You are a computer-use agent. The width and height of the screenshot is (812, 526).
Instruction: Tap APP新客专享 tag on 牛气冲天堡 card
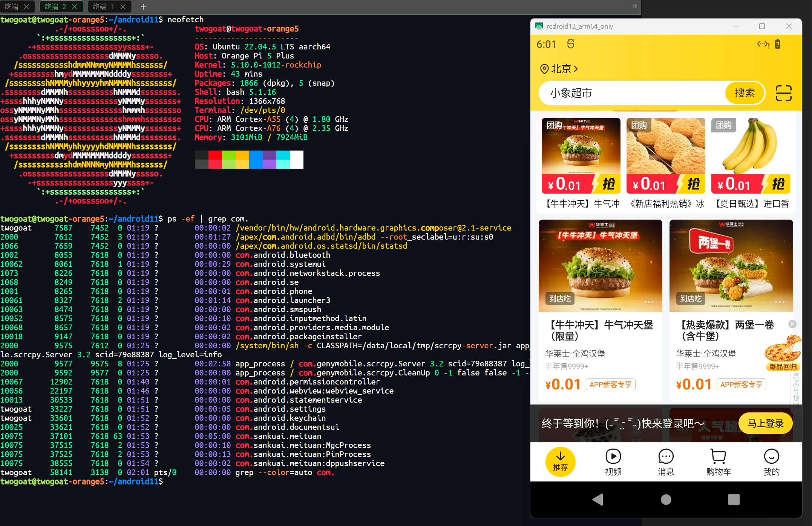611,385
